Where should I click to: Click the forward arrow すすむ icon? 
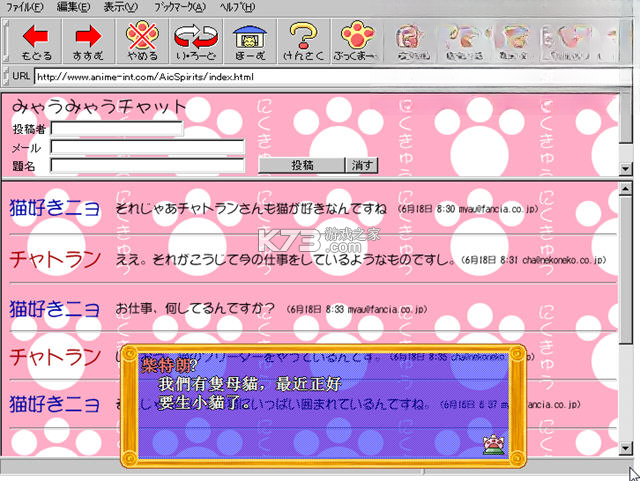tap(88, 42)
